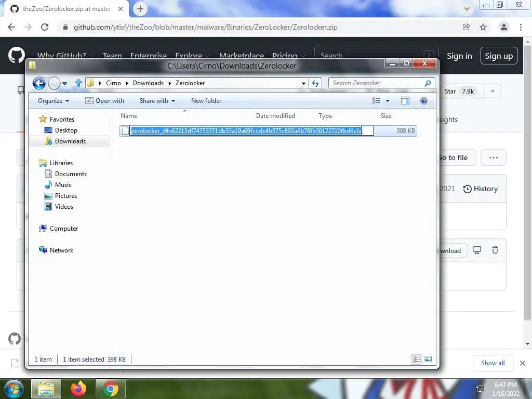Go up one folder level with arrow
The width and height of the screenshot is (532, 399).
click(78, 83)
